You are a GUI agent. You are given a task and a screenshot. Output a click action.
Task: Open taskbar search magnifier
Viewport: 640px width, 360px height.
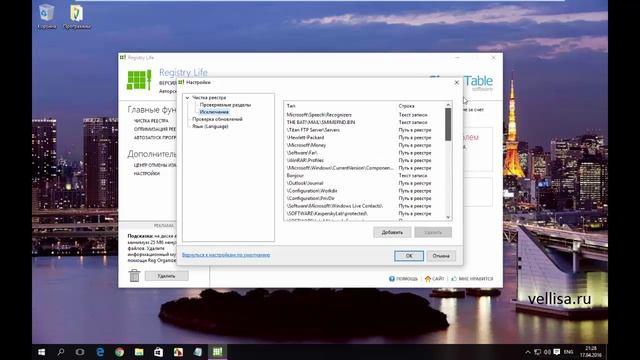tap(61, 352)
